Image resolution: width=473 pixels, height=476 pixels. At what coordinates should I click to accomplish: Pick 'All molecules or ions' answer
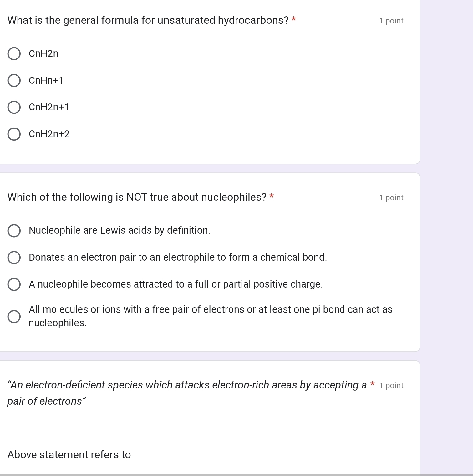pyautogui.click(x=14, y=316)
